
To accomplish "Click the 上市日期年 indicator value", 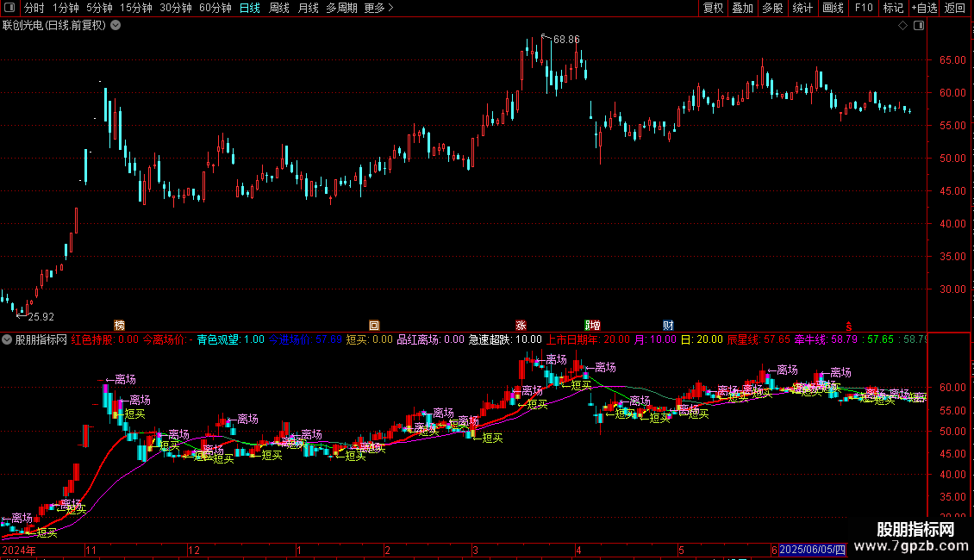I will tap(588, 339).
